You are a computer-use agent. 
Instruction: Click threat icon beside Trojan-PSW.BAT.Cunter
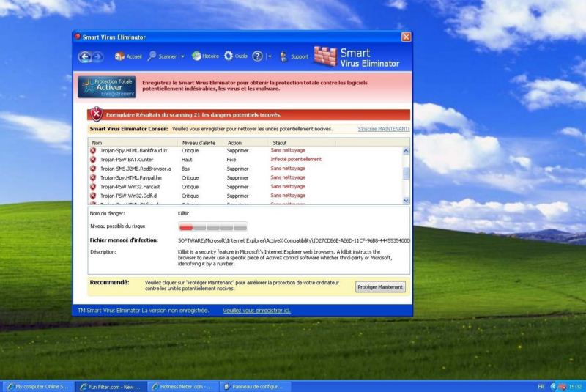coord(93,160)
